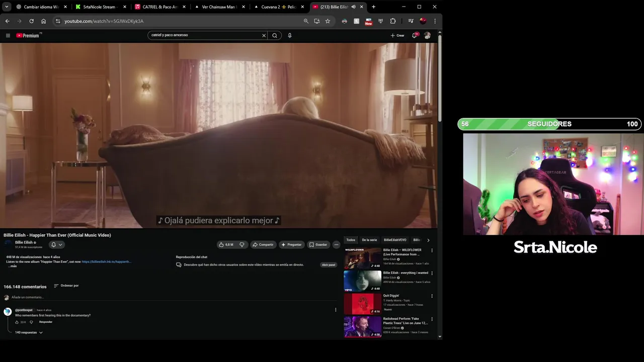
Task: Open the YouTube account avatar menu
Action: point(427,35)
